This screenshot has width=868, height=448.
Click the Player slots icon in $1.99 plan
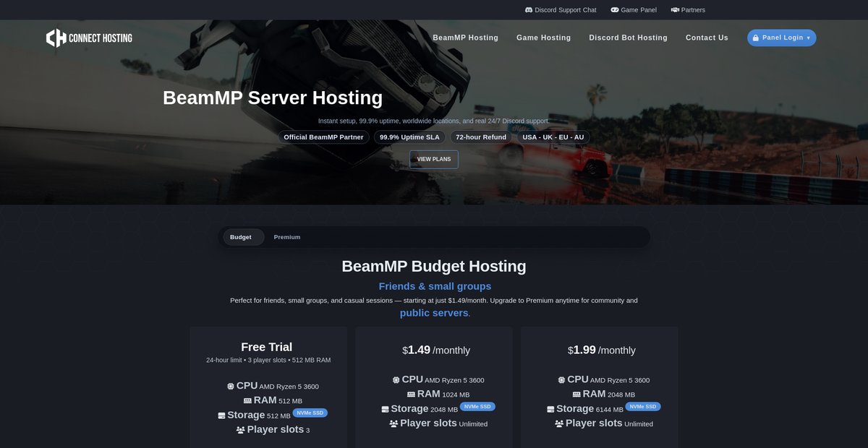pos(559,423)
